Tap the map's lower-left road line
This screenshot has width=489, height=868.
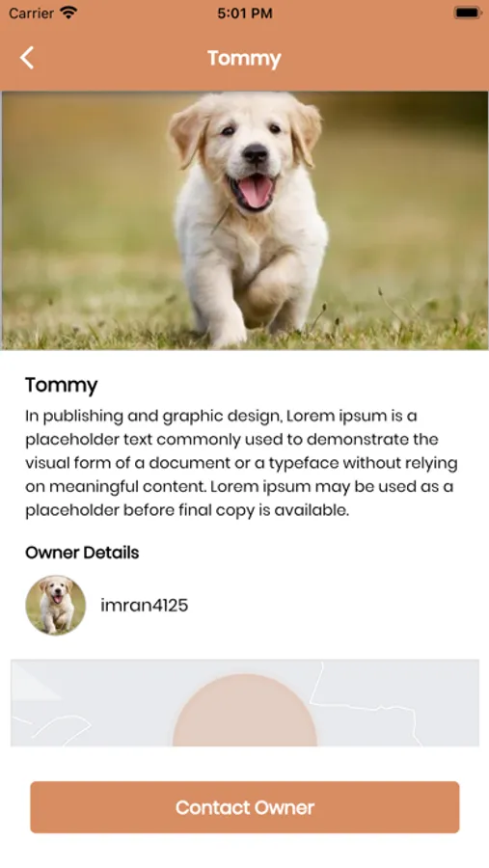tap(55, 726)
